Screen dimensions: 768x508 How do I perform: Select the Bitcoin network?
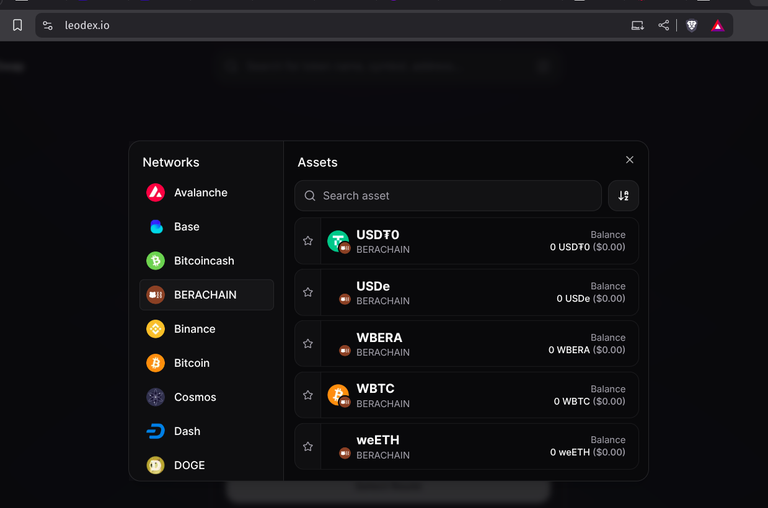pos(206,363)
